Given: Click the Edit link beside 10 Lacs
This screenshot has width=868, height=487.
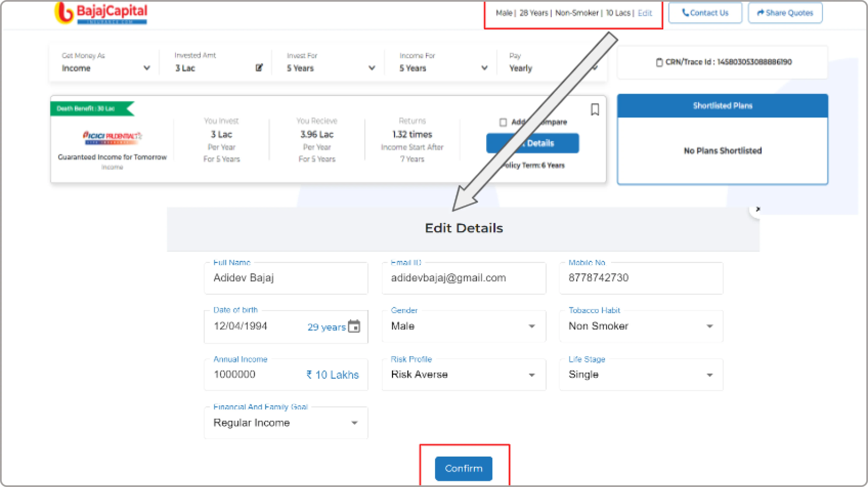Looking at the screenshot, I should pos(645,13).
